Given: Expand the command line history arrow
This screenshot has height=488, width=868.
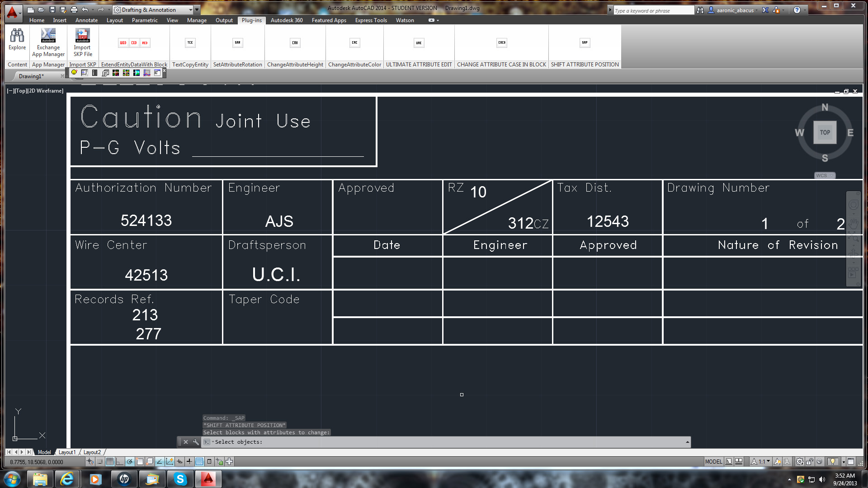Looking at the screenshot, I should point(687,442).
